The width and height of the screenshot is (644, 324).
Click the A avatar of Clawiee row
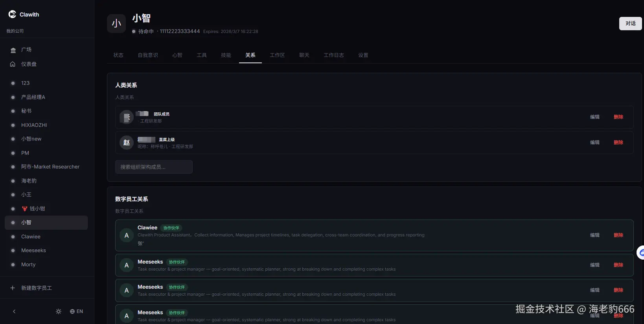point(127,235)
